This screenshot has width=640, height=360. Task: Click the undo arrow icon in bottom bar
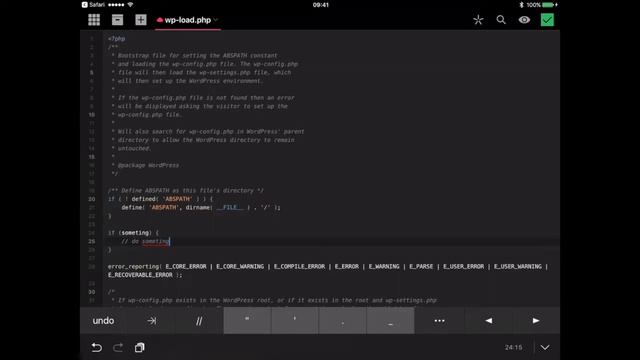96,347
